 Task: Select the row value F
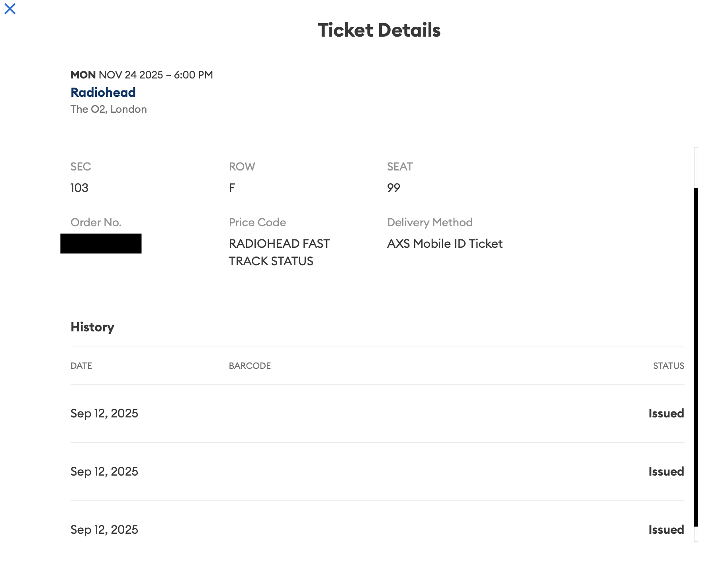(x=232, y=188)
